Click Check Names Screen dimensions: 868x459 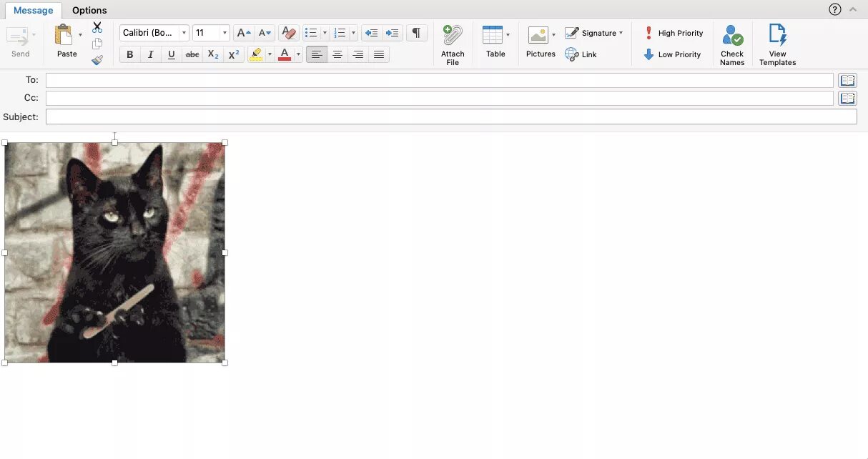(x=732, y=45)
